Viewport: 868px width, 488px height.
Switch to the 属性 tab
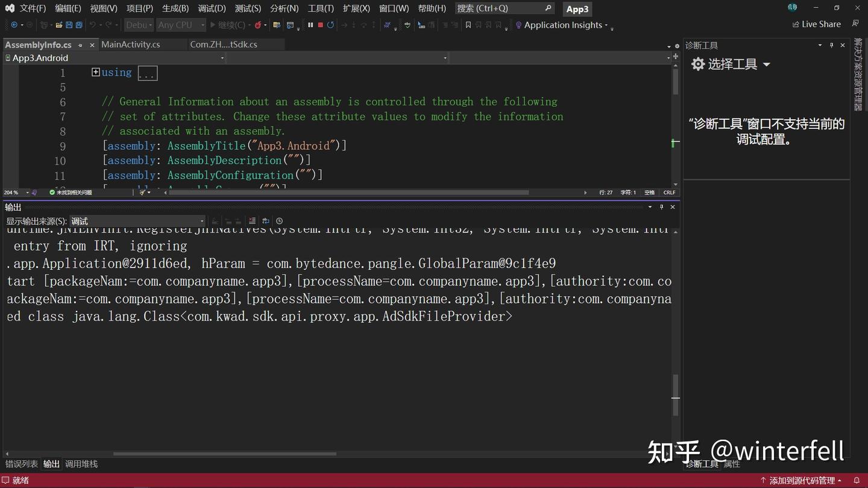pos(732,464)
